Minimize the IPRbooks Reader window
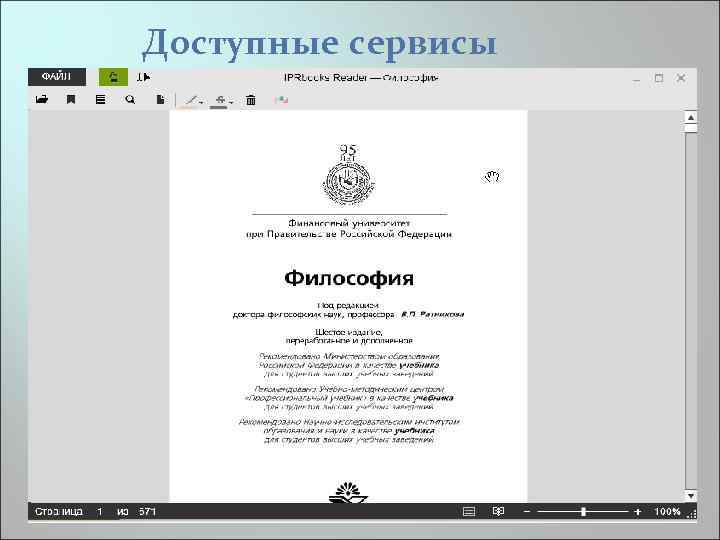This screenshot has width=720, height=540. 636,79
